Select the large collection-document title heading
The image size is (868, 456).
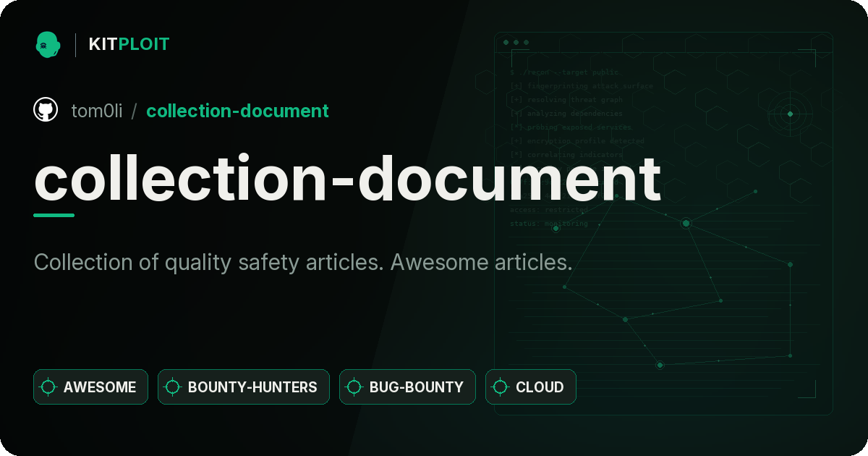[x=347, y=179]
